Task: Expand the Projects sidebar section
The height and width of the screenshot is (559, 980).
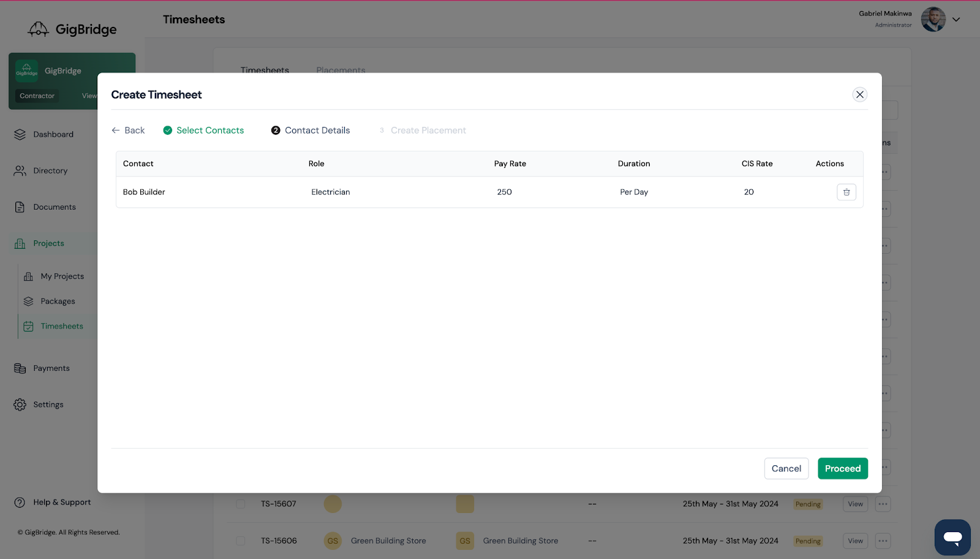Action: pyautogui.click(x=48, y=243)
